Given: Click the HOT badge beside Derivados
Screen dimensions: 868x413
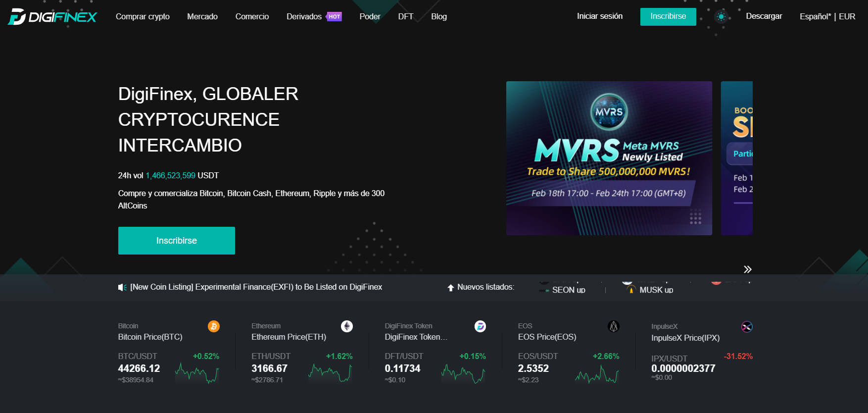Looking at the screenshot, I should (334, 17).
